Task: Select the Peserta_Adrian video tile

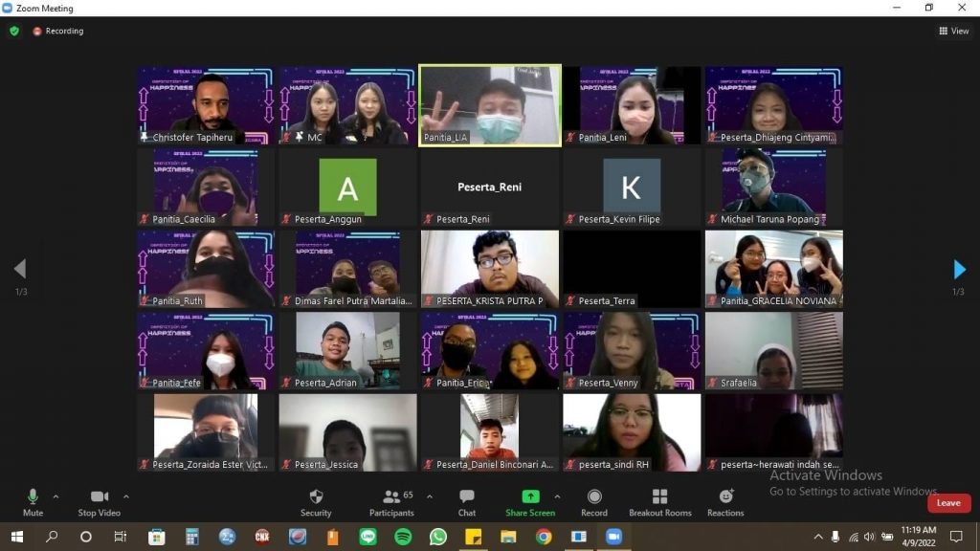Action: coord(347,350)
